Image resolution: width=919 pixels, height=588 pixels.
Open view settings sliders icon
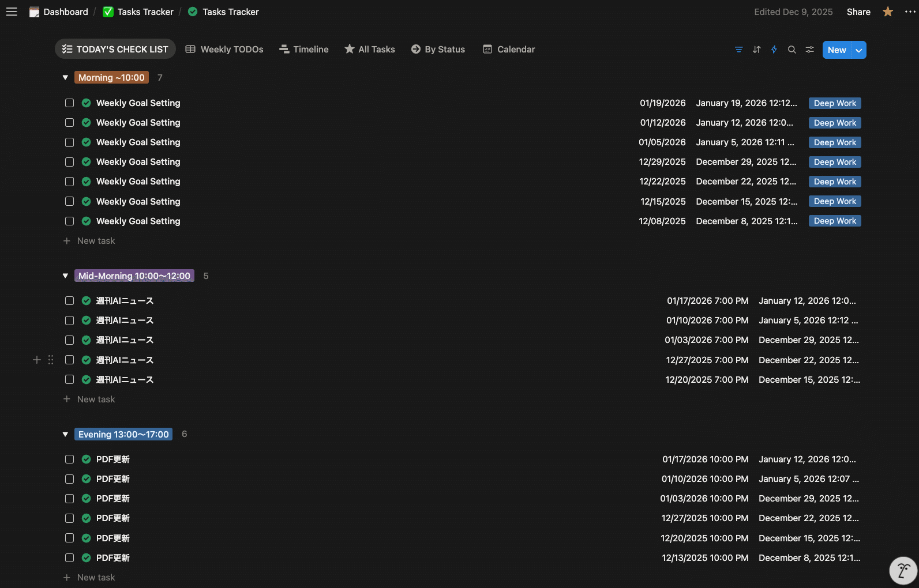(810, 50)
